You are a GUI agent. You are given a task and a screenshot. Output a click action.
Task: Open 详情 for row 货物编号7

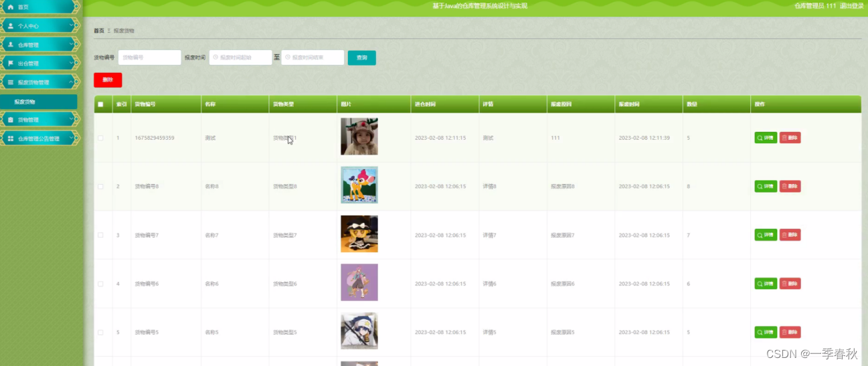[x=766, y=235]
